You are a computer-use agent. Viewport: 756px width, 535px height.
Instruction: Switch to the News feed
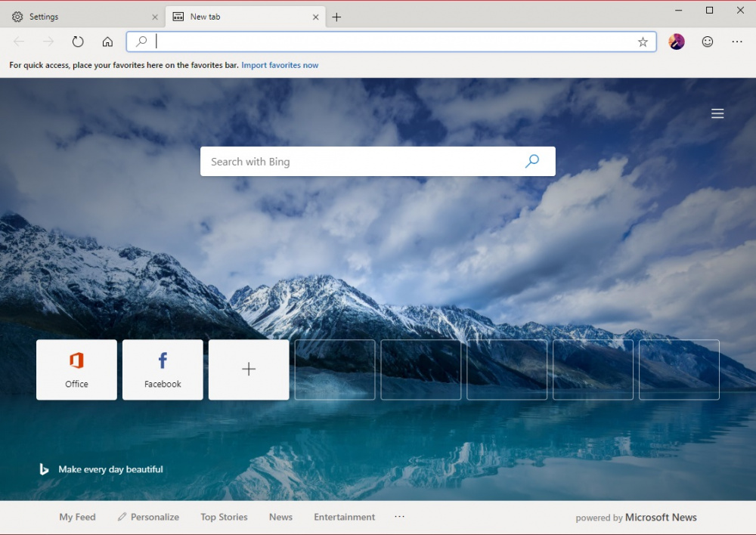[280, 517]
